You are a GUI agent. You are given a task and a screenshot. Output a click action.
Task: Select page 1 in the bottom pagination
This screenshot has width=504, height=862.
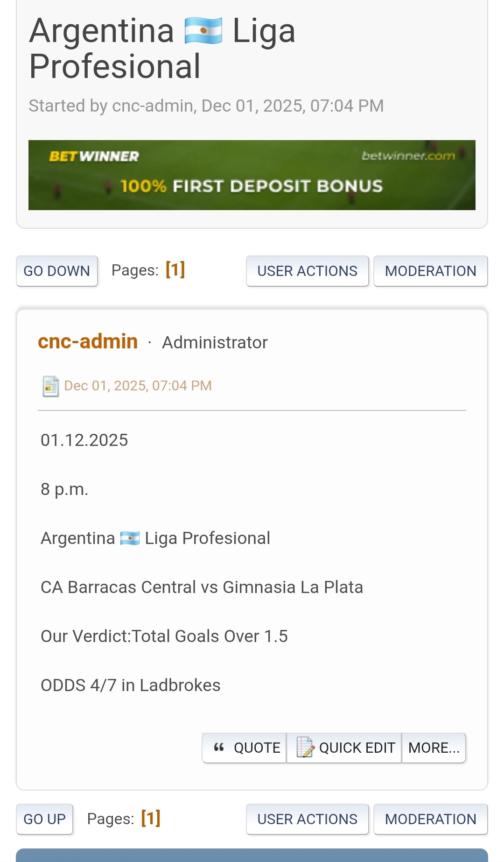151,818
